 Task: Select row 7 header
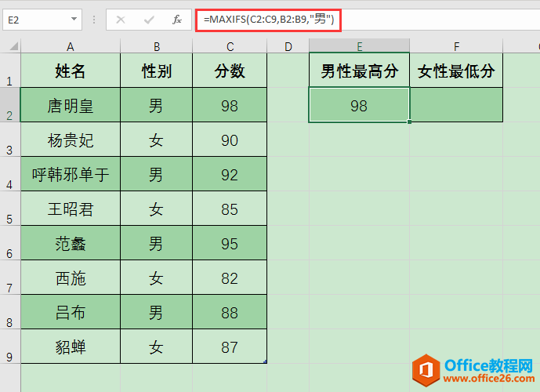[10, 278]
